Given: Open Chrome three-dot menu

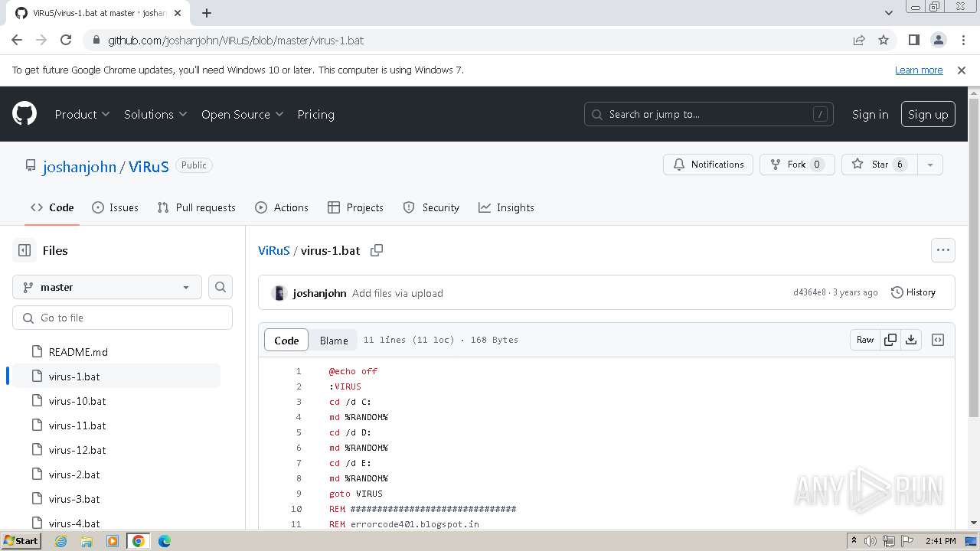Looking at the screenshot, I should [x=962, y=40].
